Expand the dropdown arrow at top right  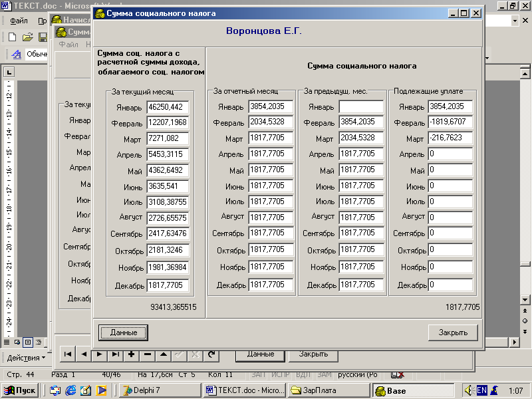(x=515, y=21)
